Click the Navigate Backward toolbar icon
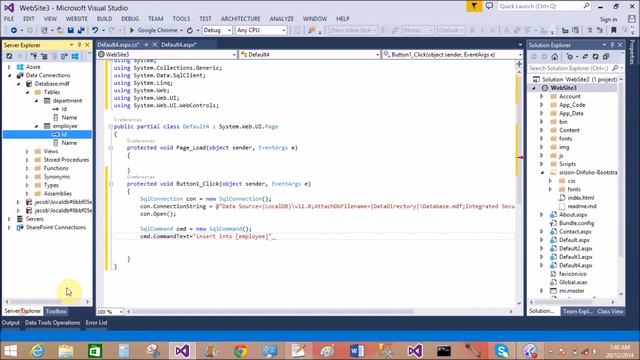 13,30
